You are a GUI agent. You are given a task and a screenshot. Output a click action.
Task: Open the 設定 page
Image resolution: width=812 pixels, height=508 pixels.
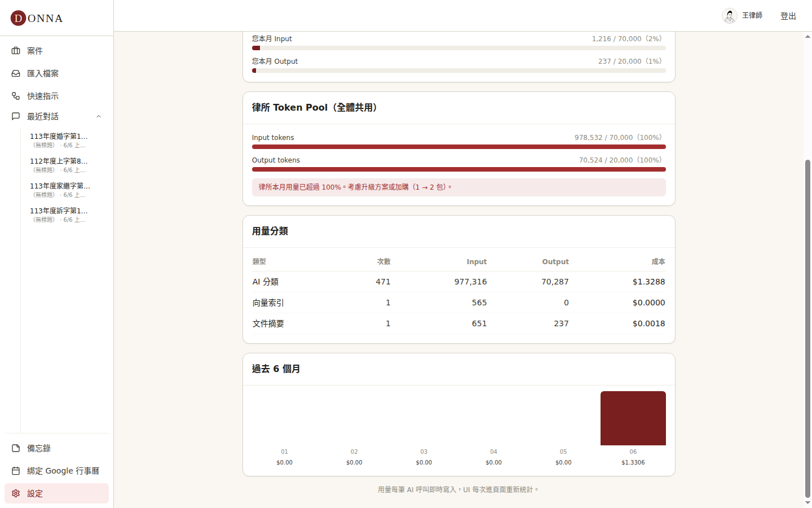[x=56, y=493]
